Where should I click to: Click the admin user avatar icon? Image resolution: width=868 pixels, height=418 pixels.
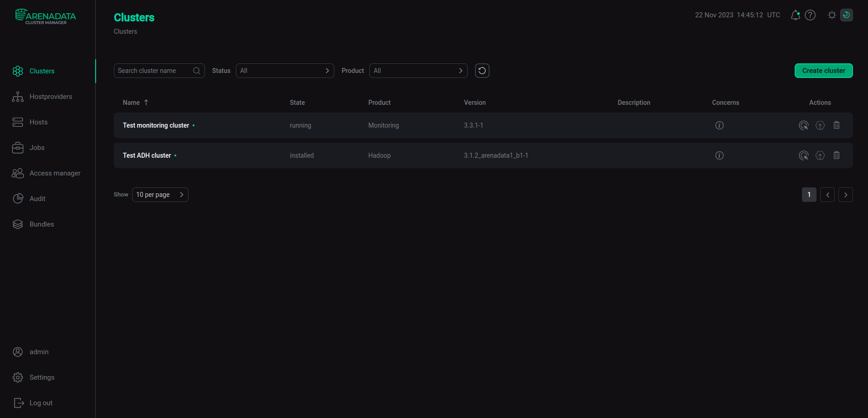pyautogui.click(x=18, y=352)
